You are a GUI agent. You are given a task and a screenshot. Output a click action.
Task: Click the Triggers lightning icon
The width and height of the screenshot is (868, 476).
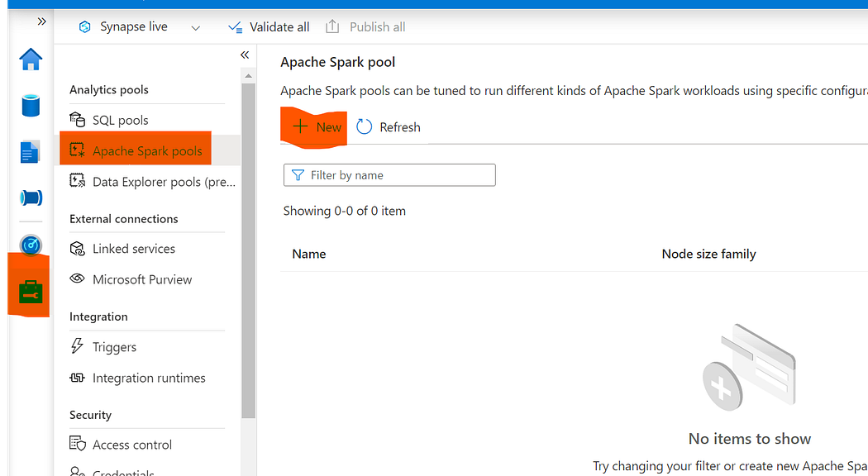pos(77,346)
